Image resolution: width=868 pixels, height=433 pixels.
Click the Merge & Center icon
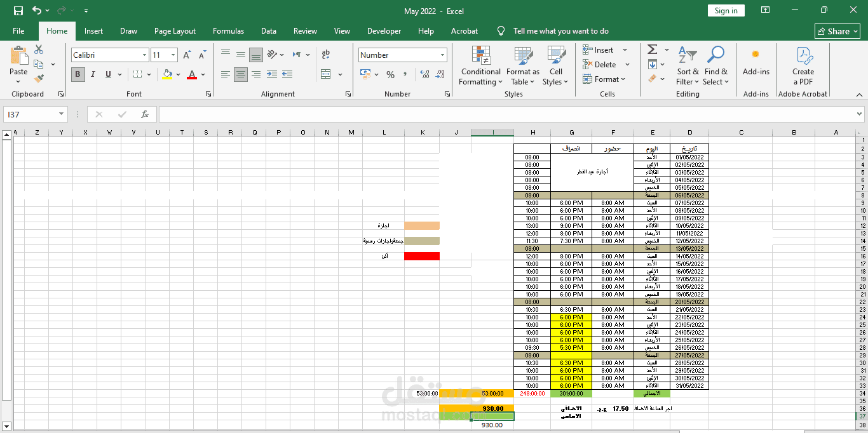coord(326,74)
